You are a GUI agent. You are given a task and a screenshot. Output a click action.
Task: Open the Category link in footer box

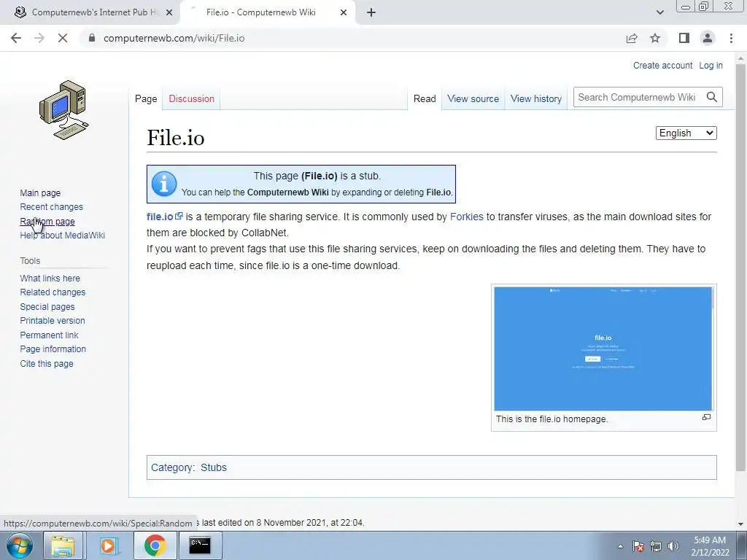172,467
